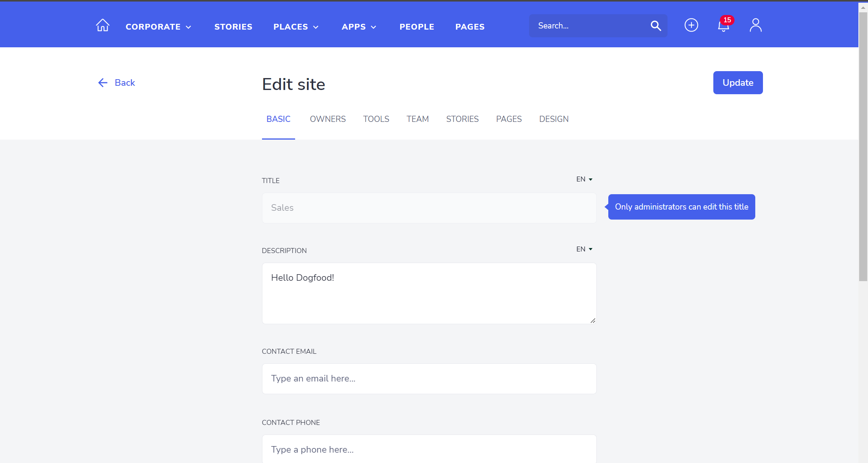Select the Basic tab
Viewport: 868px width, 463px height.
pos(279,119)
